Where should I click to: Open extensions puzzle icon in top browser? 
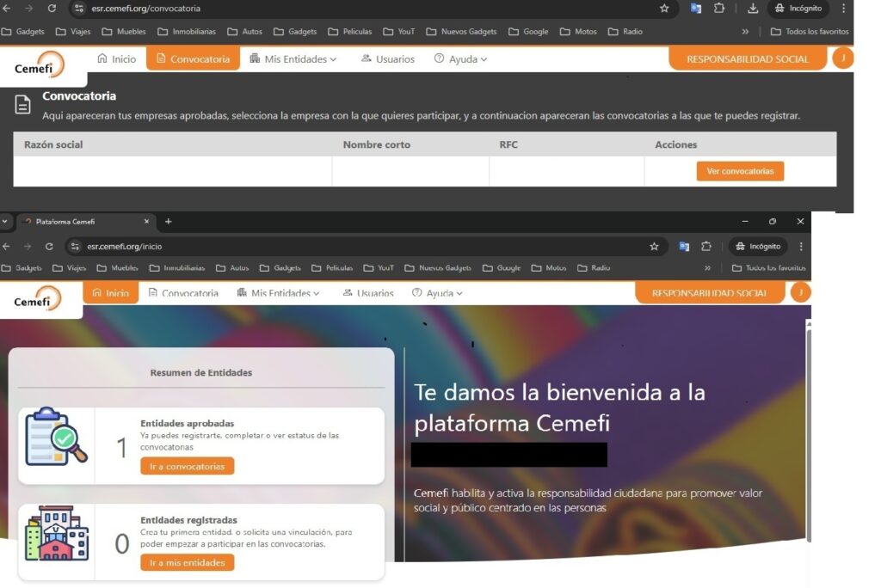tap(718, 9)
